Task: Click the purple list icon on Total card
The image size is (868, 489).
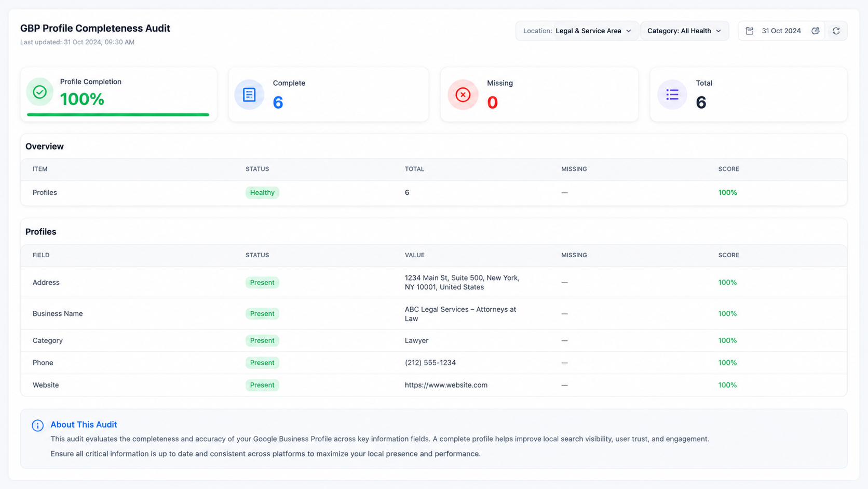Action: coord(672,95)
